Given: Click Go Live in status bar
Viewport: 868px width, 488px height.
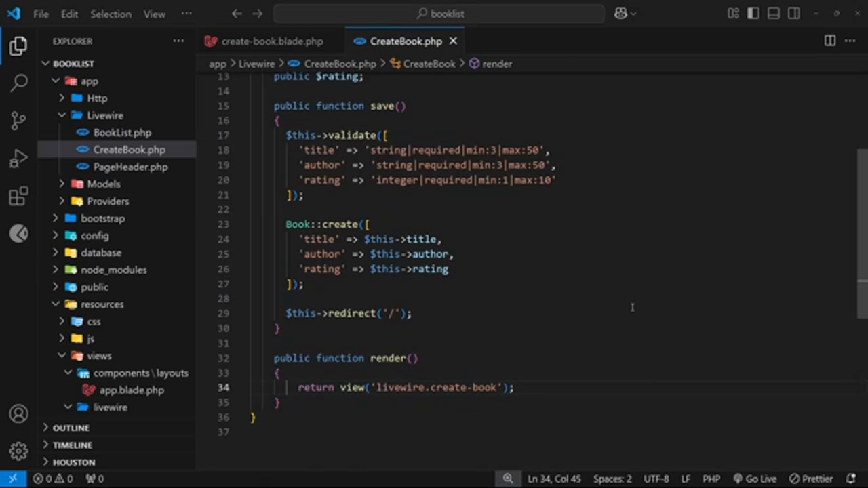Looking at the screenshot, I should (754, 479).
